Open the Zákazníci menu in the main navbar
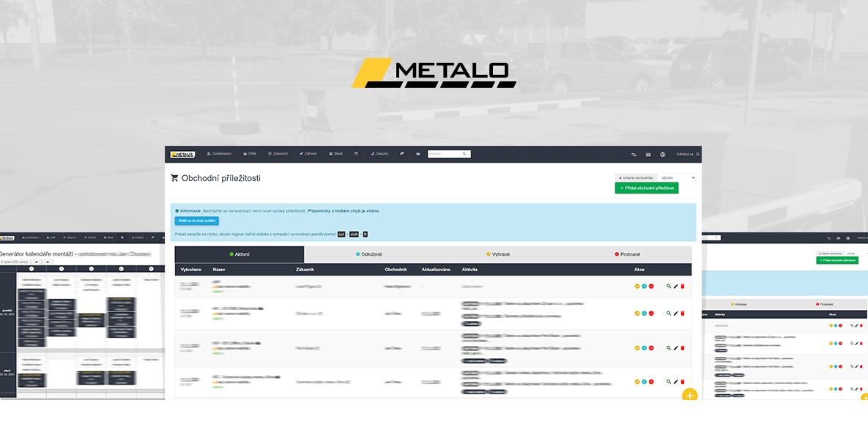868x425 pixels. click(278, 153)
